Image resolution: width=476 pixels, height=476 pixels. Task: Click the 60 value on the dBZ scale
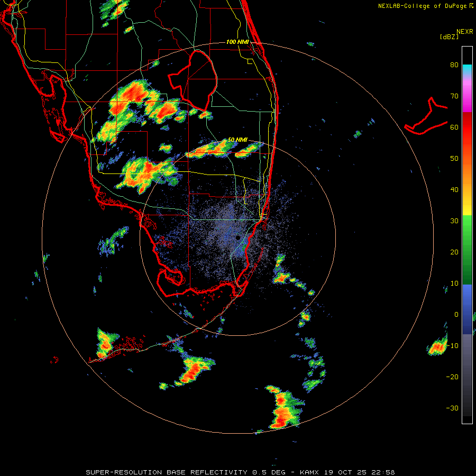pyautogui.click(x=454, y=127)
